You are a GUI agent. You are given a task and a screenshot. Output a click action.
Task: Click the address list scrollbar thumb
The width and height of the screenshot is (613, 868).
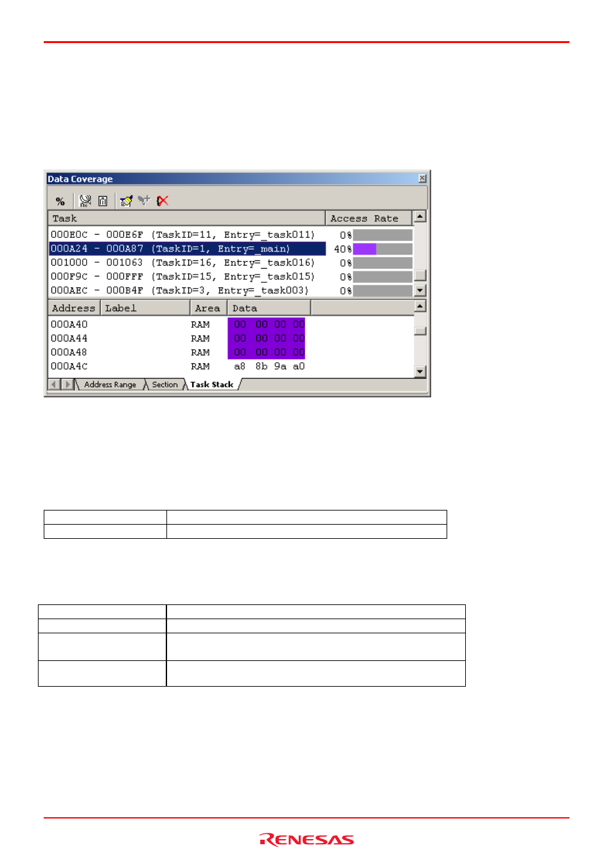[x=420, y=331]
